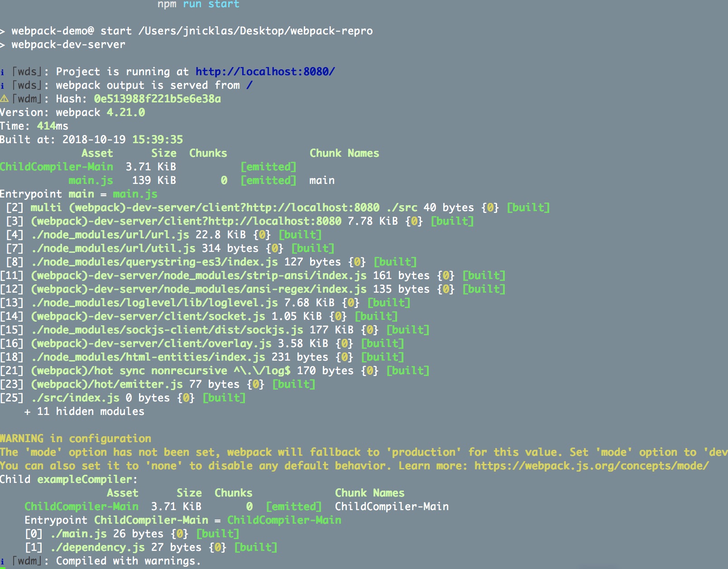Screen dimensions: 728x569
Task: Open the webpack.js.org/concepts/mode link
Action: [591, 466]
